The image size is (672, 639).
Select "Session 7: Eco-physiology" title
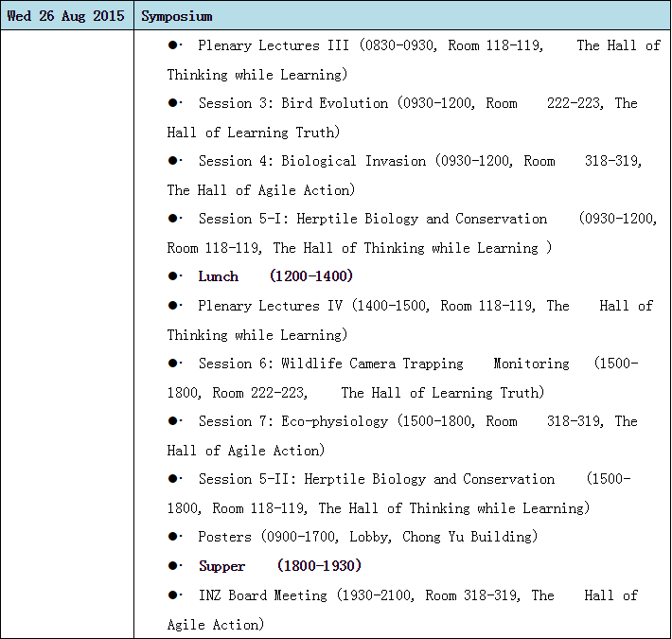click(x=292, y=421)
